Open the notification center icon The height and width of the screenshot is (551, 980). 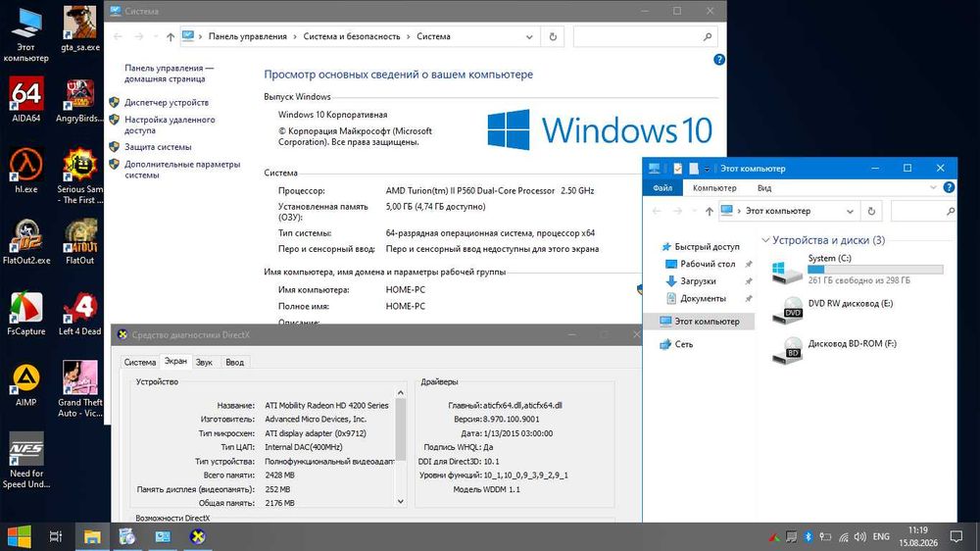click(956, 536)
